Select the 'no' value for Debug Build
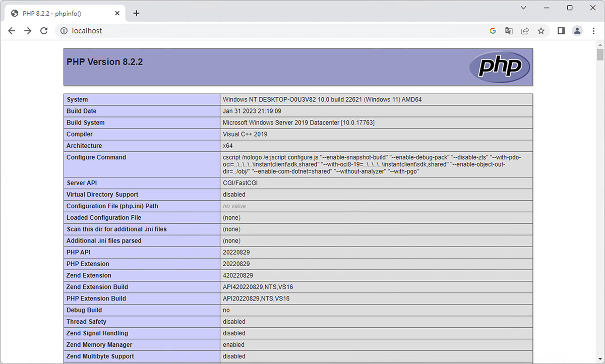The height and width of the screenshot is (364, 605). (x=226, y=311)
